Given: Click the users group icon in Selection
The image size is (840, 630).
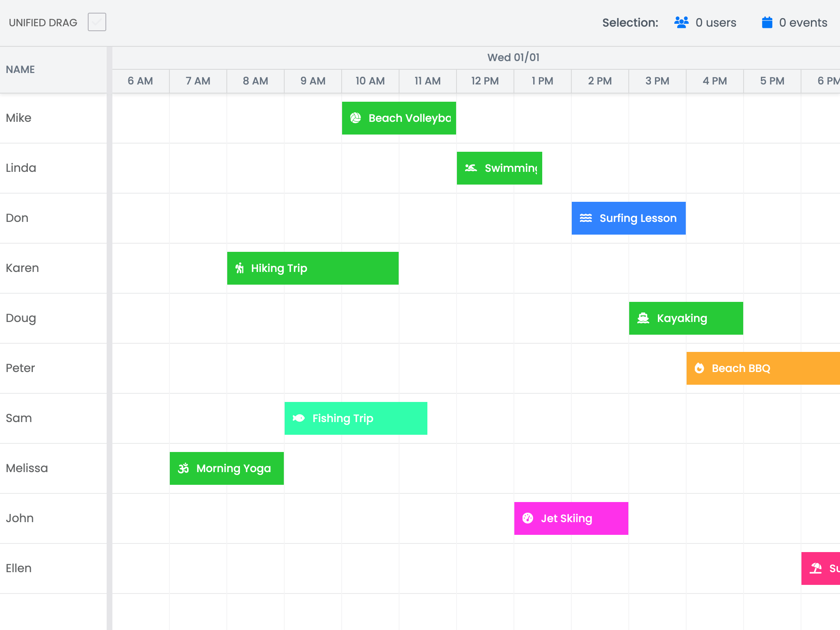Looking at the screenshot, I should (x=681, y=22).
